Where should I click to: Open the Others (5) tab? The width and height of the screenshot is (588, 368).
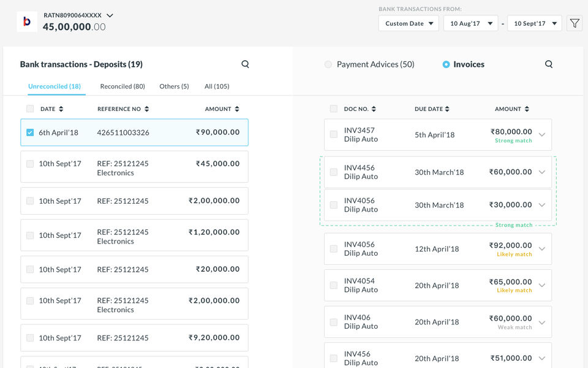pyautogui.click(x=174, y=86)
